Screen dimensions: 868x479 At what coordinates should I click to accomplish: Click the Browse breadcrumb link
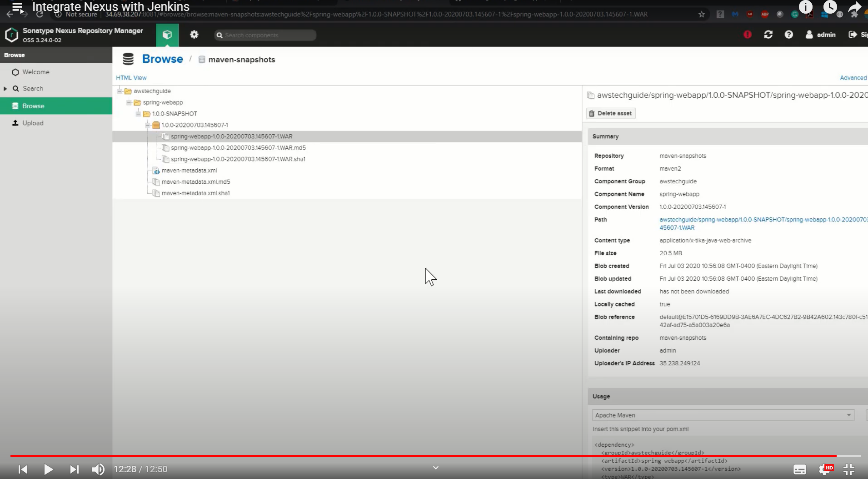(163, 59)
